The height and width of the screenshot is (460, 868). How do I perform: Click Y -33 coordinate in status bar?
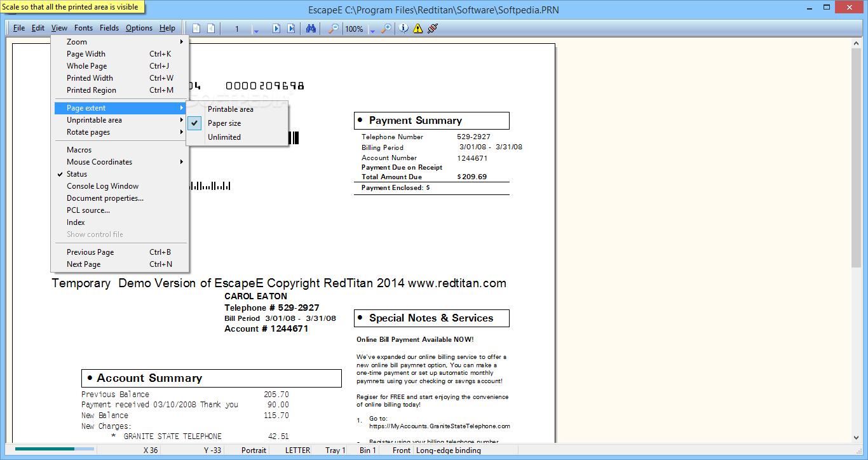[x=212, y=450]
